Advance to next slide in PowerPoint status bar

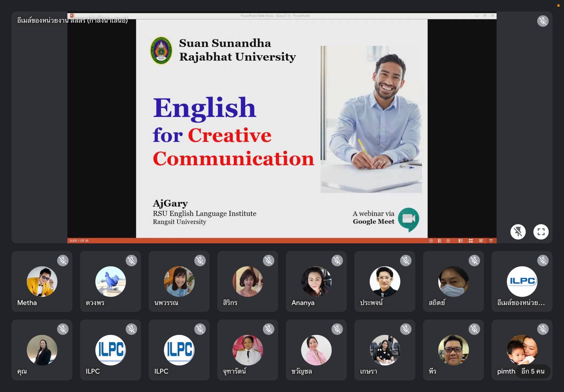(x=448, y=241)
